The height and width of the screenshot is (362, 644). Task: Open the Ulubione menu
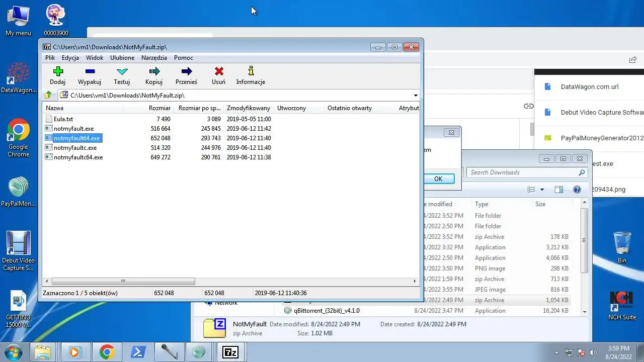click(x=122, y=58)
